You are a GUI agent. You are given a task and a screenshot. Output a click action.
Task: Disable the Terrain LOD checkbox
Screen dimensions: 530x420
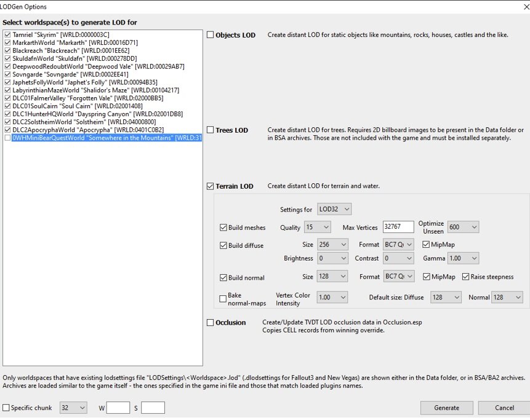pos(211,186)
